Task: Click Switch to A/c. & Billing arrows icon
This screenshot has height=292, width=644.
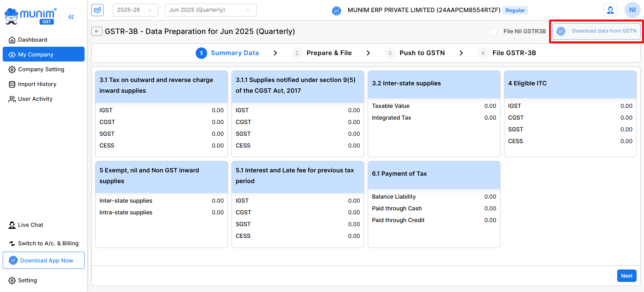Action: click(12, 244)
